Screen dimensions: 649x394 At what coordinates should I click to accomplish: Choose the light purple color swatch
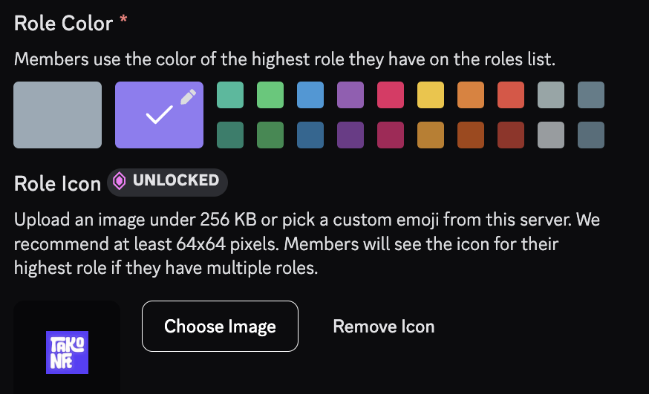coord(351,95)
